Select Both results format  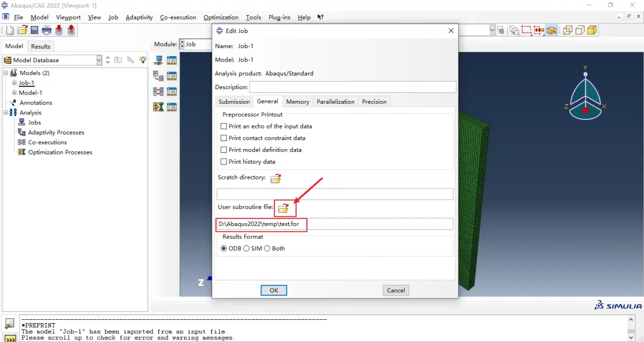pyautogui.click(x=267, y=249)
